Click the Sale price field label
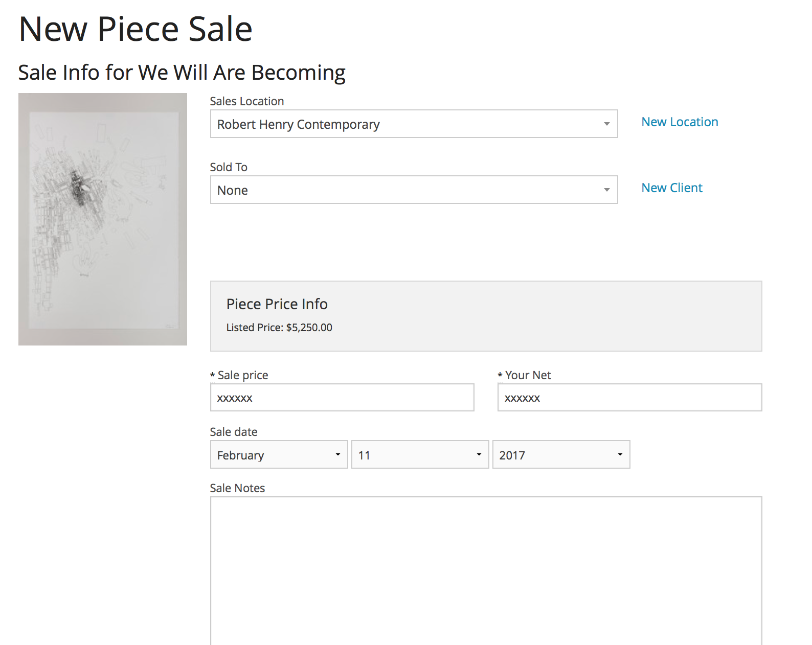 click(242, 375)
